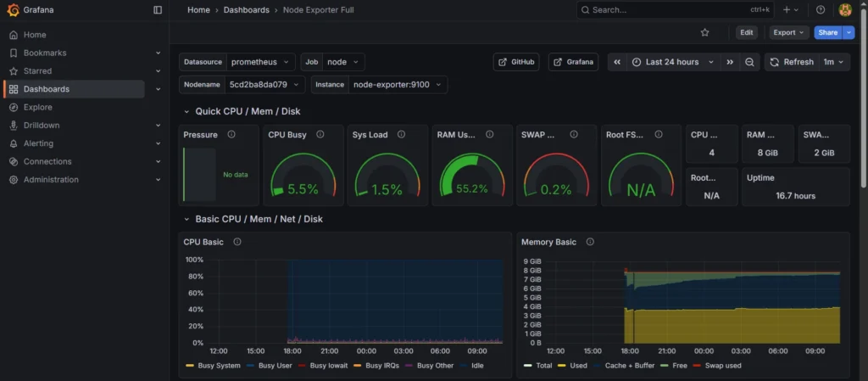Click the blue Share button

827,32
